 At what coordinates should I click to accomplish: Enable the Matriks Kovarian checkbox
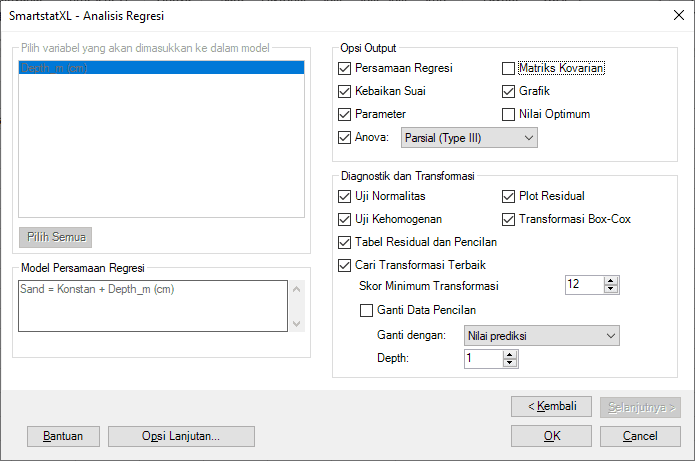pyautogui.click(x=508, y=68)
